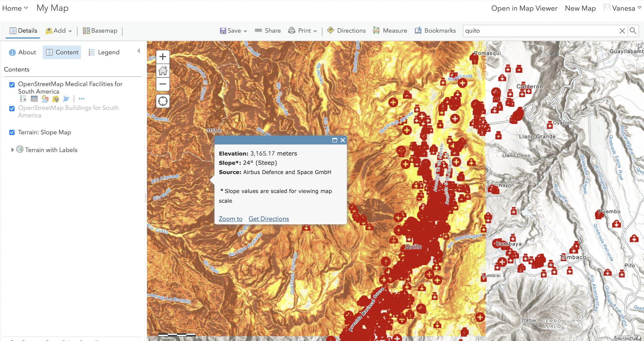Click the Pomasqui label on map

click(x=487, y=53)
